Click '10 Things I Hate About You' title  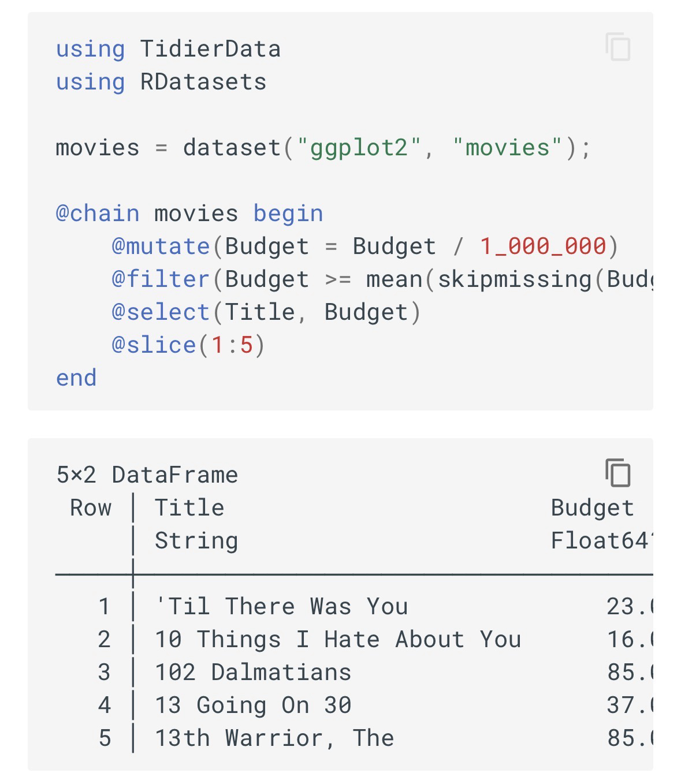point(338,640)
